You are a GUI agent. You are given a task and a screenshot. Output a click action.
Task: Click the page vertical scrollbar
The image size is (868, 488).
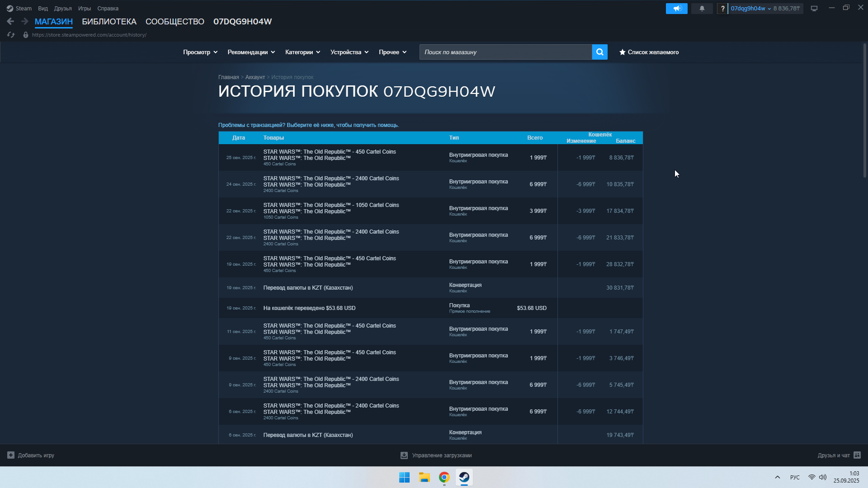(864, 110)
